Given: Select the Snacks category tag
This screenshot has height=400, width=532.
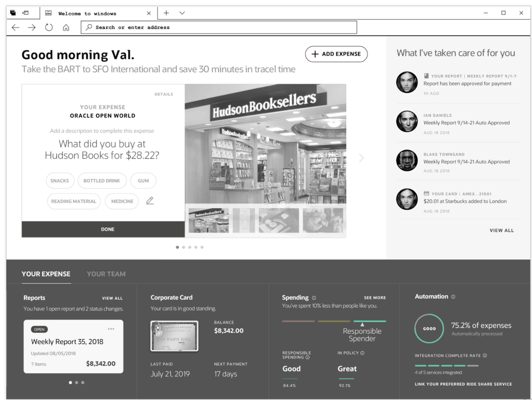Looking at the screenshot, I should (60, 181).
